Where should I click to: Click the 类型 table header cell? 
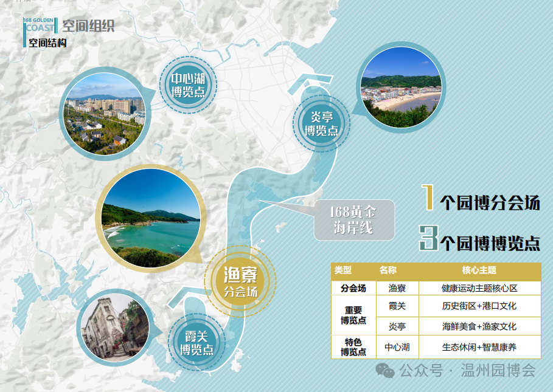344,270
